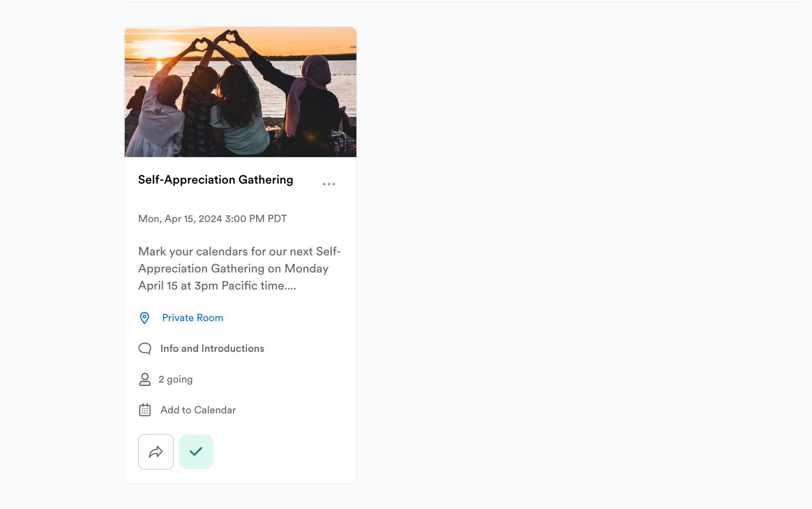Toggle the green RSVP checkmark button
The image size is (812, 509).
tap(196, 452)
